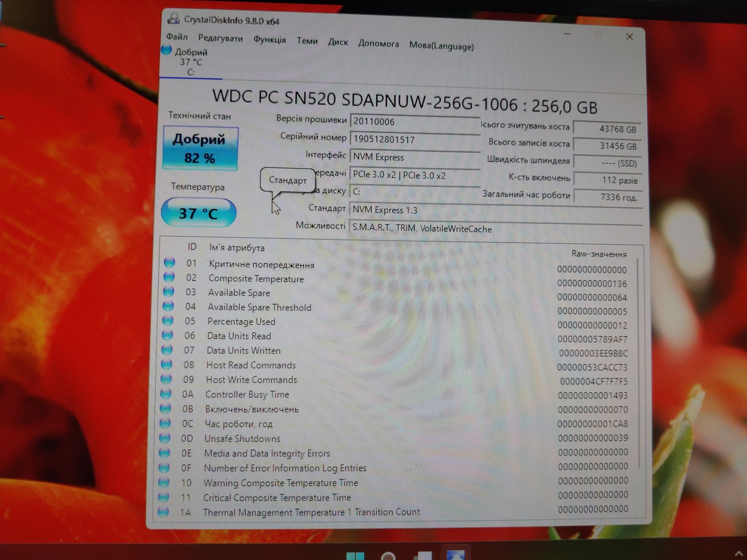Click the PCIe 3.0 x2 transfer mode field

click(x=415, y=175)
